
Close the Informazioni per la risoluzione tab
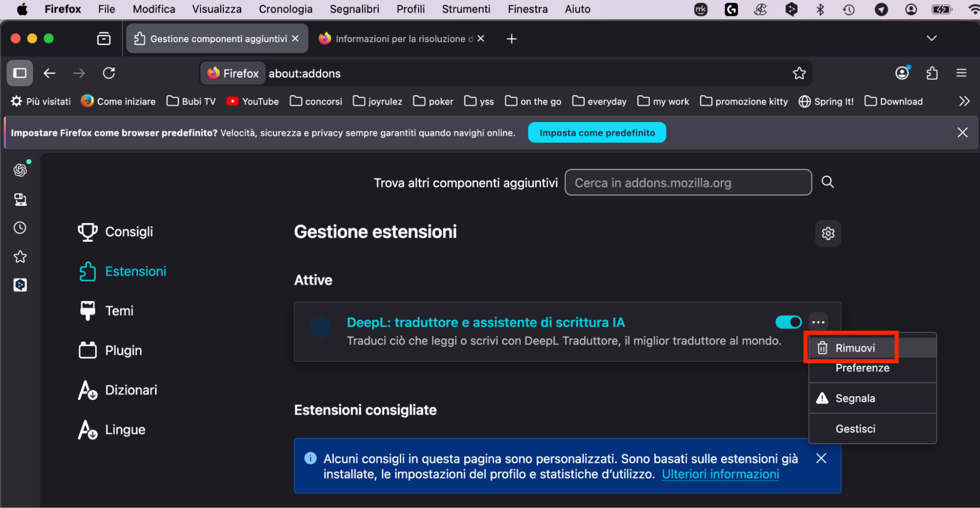480,38
